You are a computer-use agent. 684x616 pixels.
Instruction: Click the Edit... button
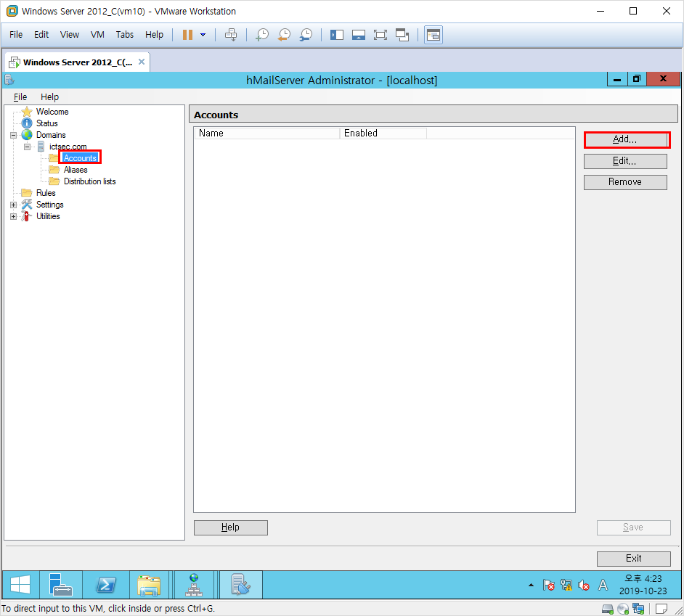click(x=625, y=161)
